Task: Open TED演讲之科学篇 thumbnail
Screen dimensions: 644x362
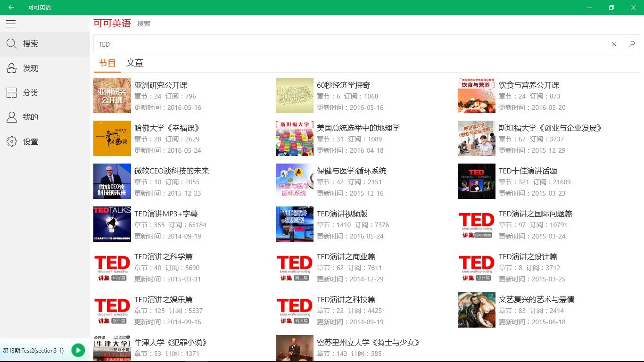Action: [x=112, y=267]
